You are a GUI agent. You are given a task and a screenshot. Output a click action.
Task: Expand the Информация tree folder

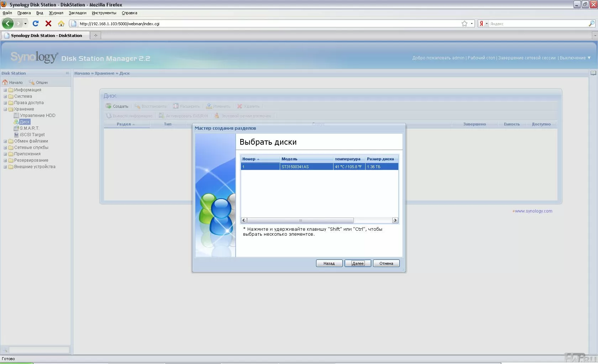point(5,90)
